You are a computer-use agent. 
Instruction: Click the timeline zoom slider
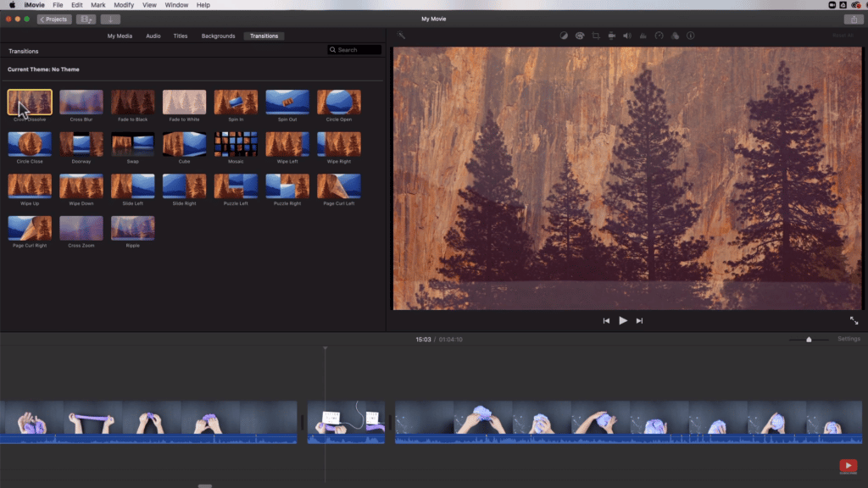pos(809,339)
